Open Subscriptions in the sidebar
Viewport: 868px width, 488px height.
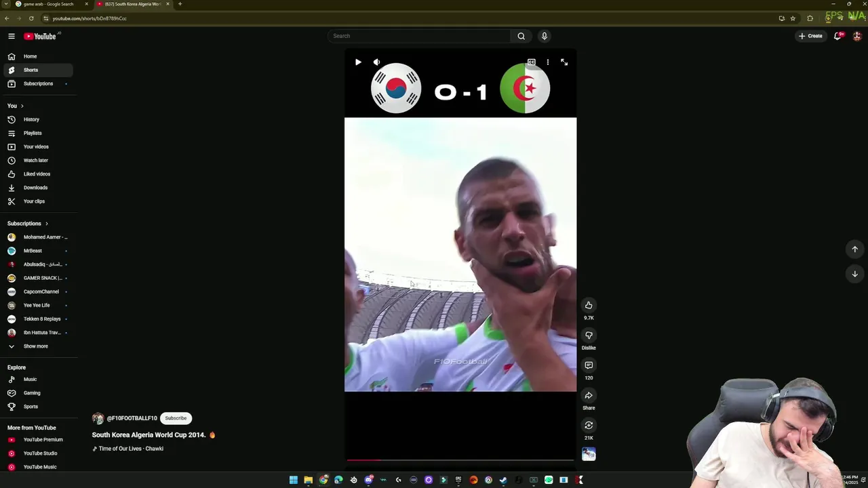coord(37,83)
